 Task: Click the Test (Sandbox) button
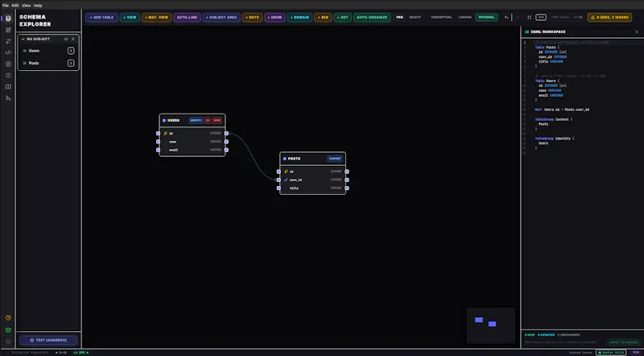pos(48,341)
